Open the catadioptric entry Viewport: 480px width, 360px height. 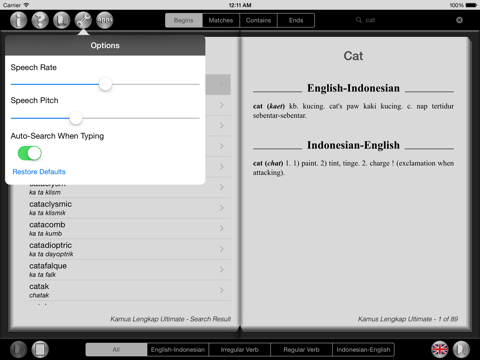point(130,249)
